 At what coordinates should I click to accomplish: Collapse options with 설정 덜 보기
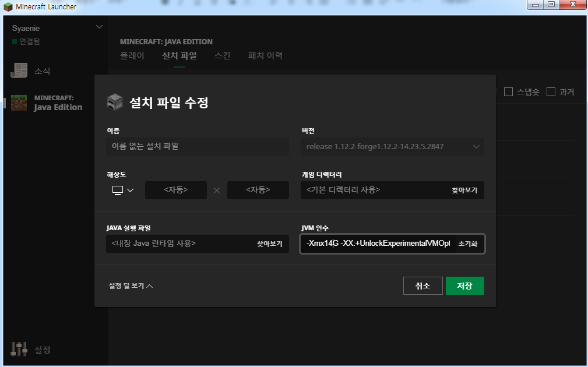pyautogui.click(x=131, y=285)
